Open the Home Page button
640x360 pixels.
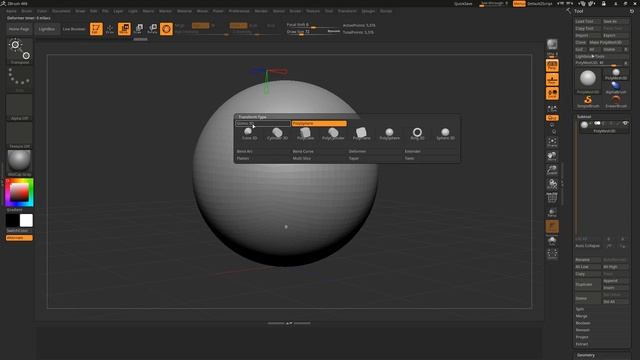point(19,29)
